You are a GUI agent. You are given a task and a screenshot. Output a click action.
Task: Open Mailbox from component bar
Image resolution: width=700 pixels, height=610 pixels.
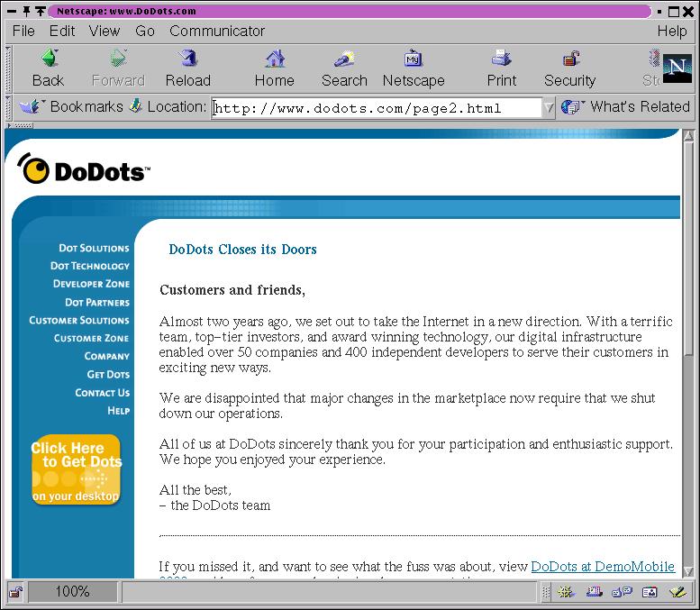[x=595, y=593]
